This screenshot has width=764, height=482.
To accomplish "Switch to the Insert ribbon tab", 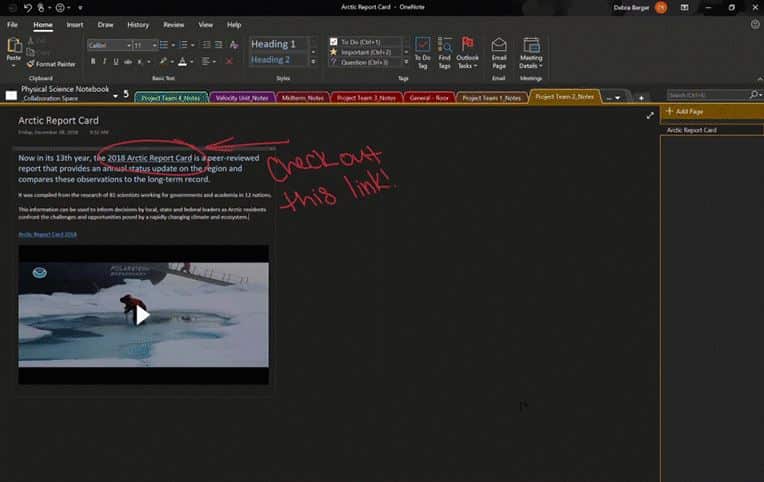I will click(x=75, y=25).
